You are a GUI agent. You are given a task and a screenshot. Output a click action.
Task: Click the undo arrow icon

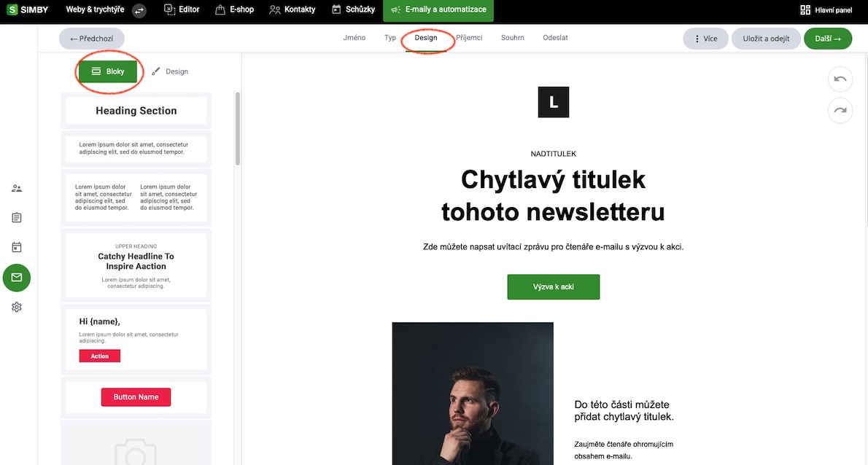(x=840, y=79)
